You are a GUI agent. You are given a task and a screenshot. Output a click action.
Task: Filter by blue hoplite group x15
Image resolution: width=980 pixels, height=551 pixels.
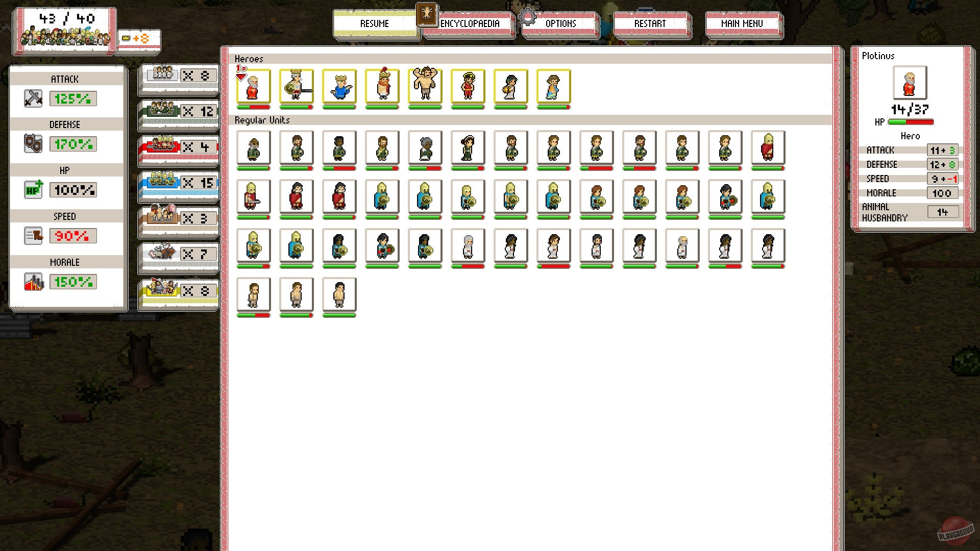pyautogui.click(x=178, y=183)
